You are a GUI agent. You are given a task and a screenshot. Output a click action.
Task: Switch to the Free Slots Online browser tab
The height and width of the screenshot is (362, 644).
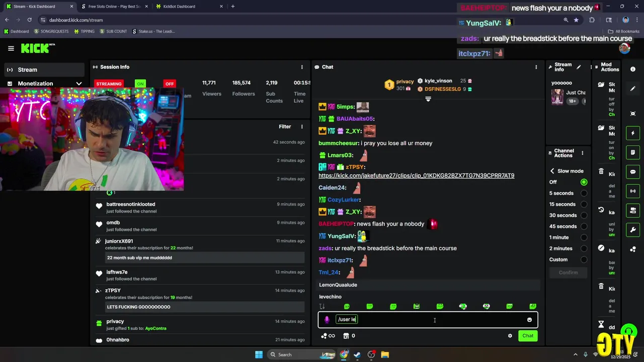click(114, 7)
